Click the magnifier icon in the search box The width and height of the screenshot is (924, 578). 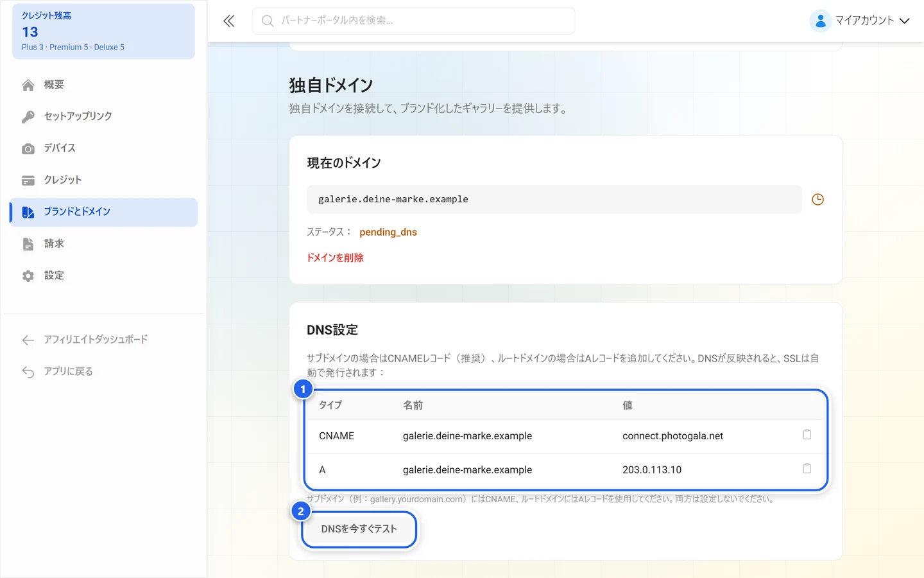click(x=268, y=21)
